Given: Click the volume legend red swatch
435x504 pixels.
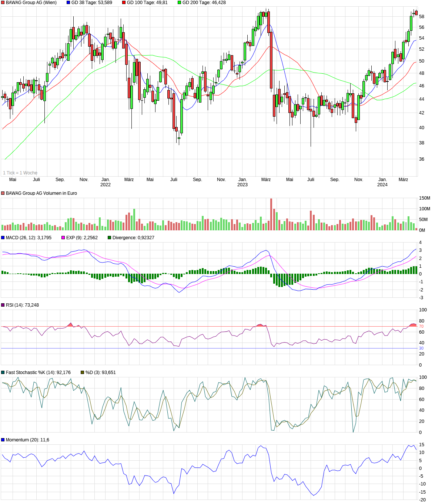Looking at the screenshot, I should click(x=3, y=193).
